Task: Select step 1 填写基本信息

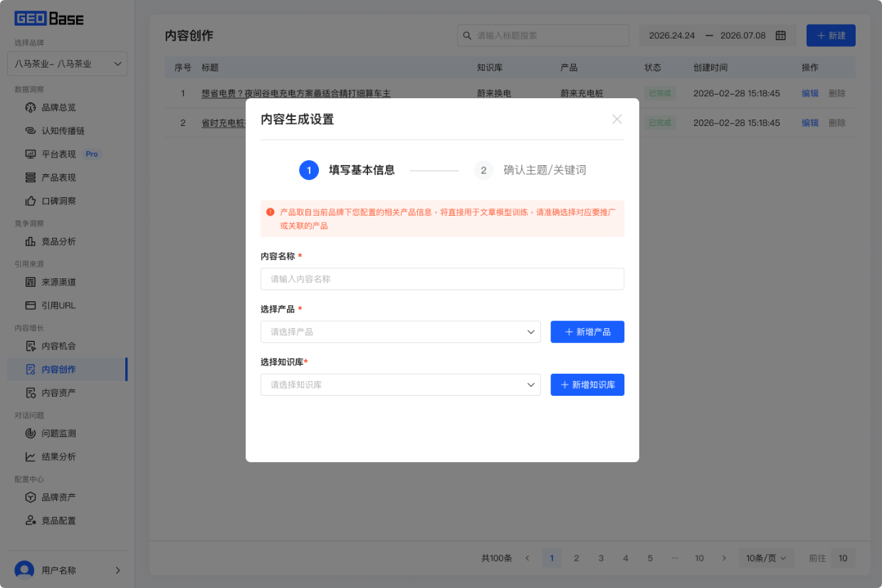Action: [x=347, y=170]
